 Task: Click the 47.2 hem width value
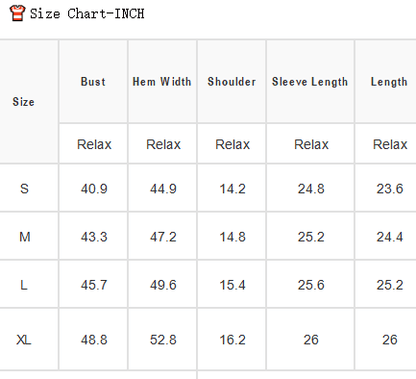pyautogui.click(x=163, y=237)
